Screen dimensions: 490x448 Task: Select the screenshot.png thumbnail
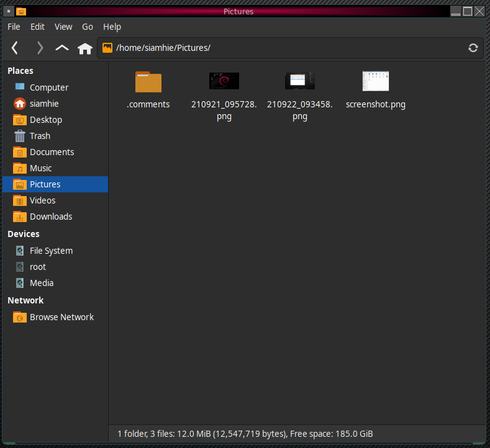[x=376, y=81]
